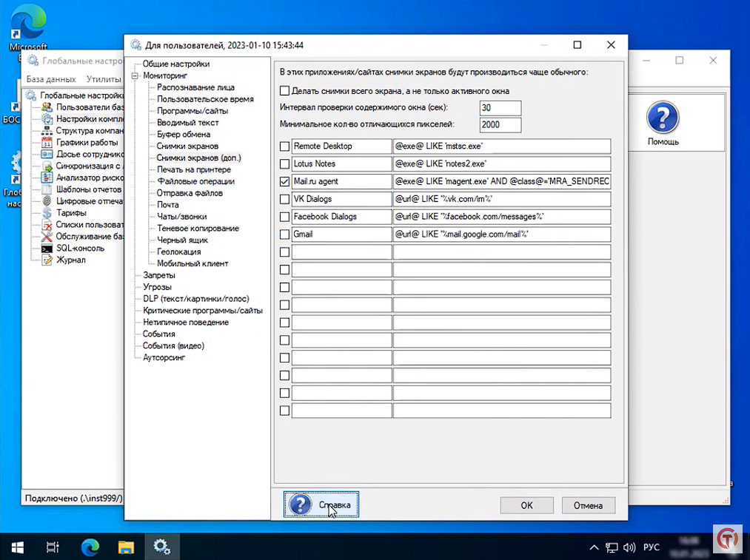Click the Анализатор риско icon

point(47,178)
